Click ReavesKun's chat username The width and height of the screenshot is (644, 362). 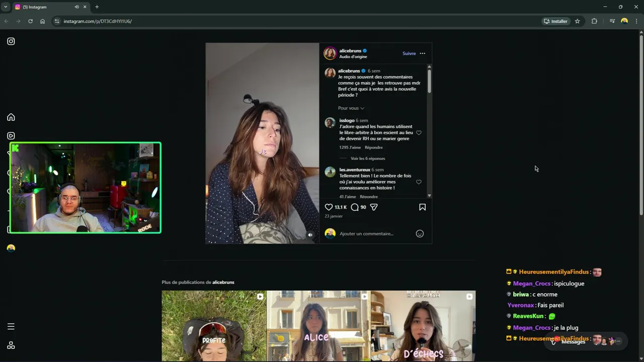pos(528,316)
